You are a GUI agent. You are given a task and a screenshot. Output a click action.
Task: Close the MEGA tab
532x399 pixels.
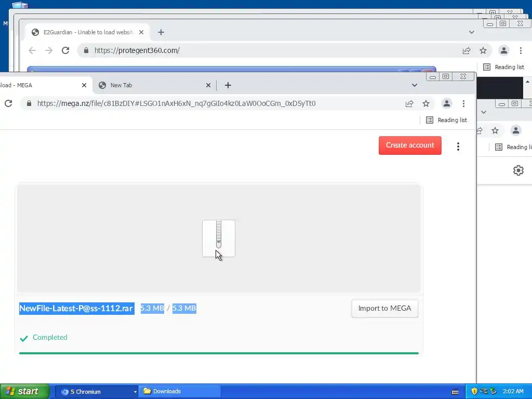(x=84, y=85)
